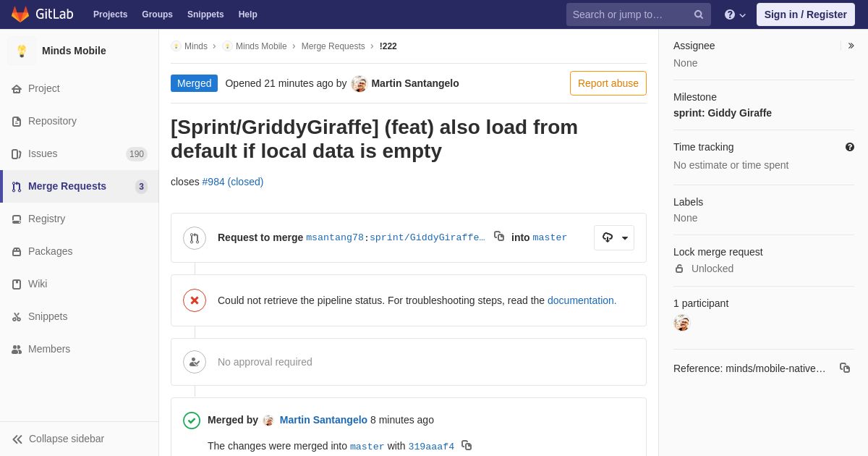
Task: Open the 319aaaf4 commit link
Action: click(x=431, y=447)
